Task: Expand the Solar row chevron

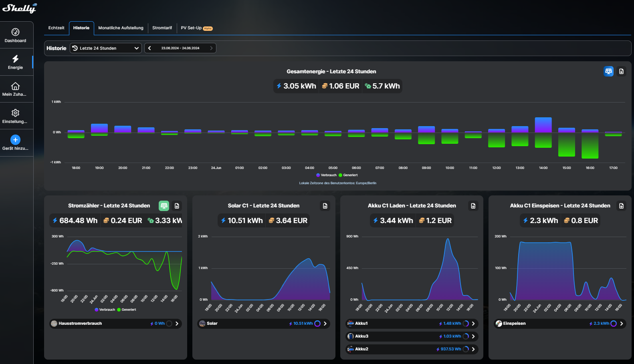Action: [325, 324]
